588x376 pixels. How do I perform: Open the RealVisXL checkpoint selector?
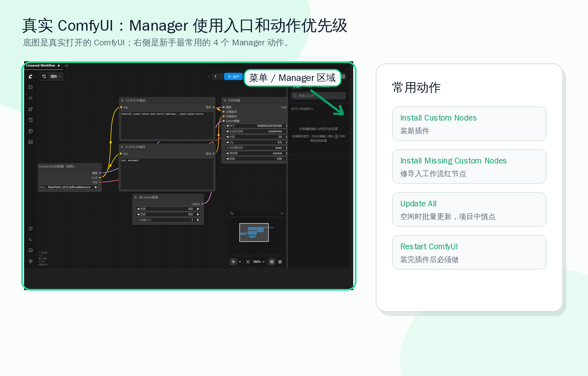click(69, 187)
